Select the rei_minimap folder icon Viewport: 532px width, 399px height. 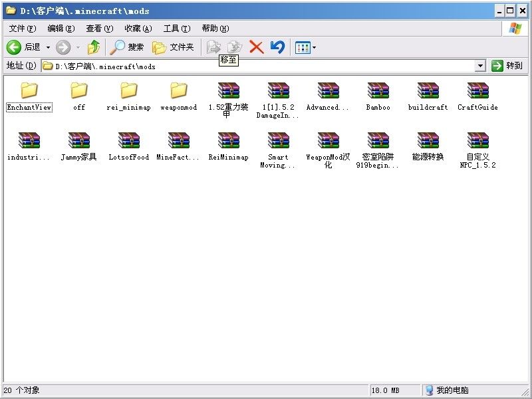click(129, 90)
